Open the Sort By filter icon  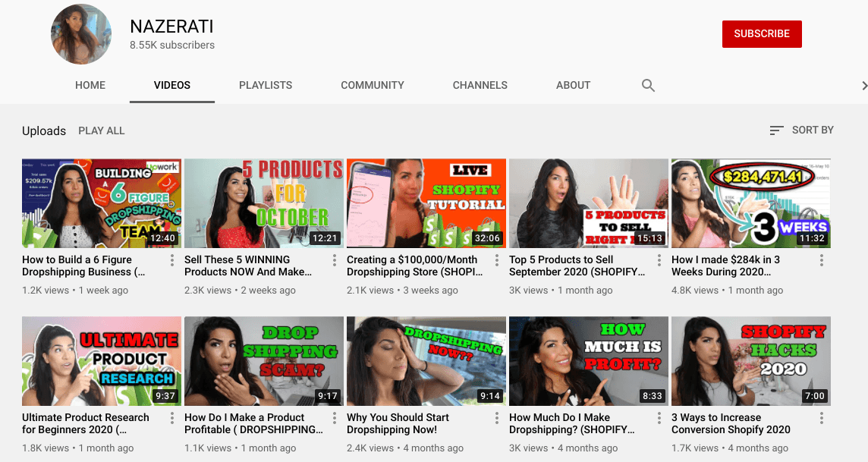tap(777, 130)
